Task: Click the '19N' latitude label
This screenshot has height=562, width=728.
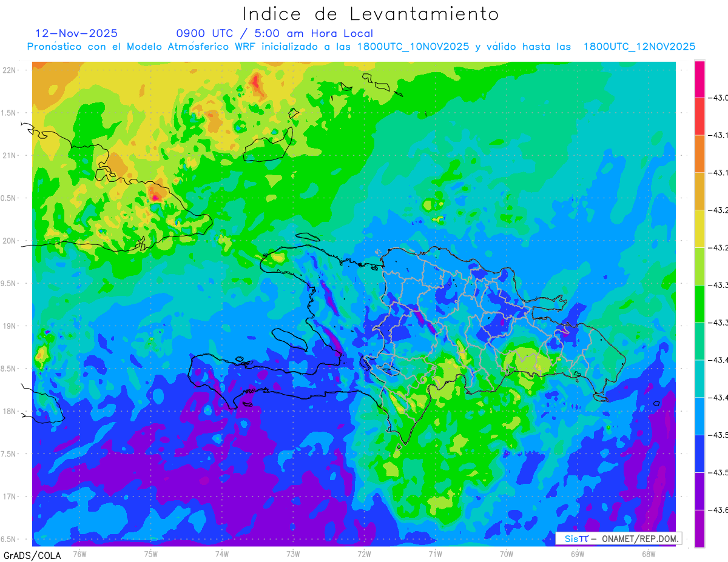Action: click(x=10, y=326)
